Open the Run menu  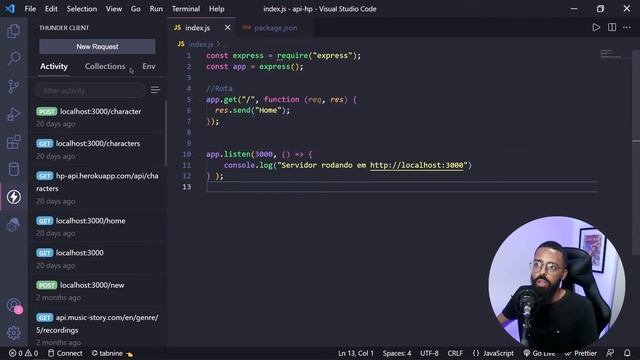pos(156,9)
